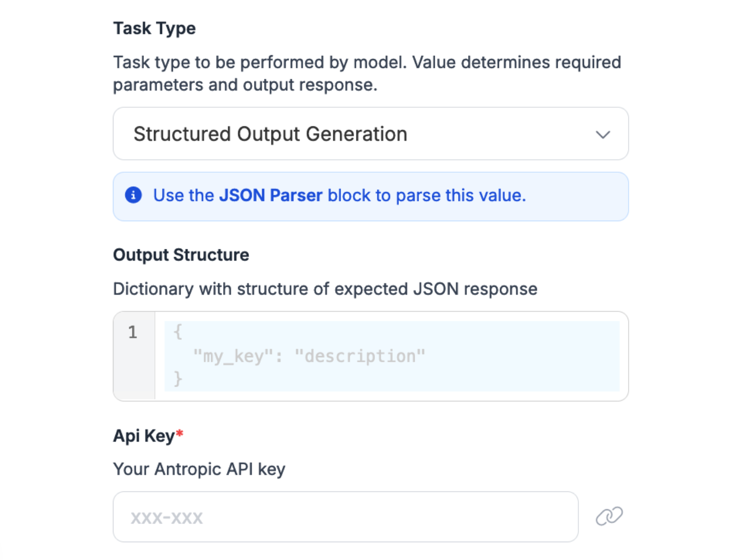The width and height of the screenshot is (754, 560).
Task: Click line number 1 in the editor gutter
Action: 133,333
